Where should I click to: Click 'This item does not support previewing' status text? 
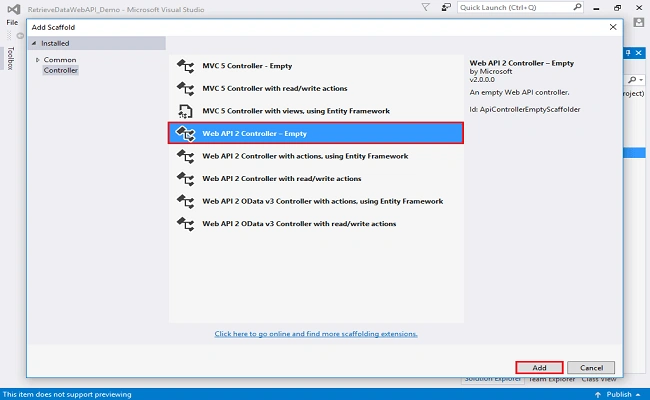click(67, 395)
